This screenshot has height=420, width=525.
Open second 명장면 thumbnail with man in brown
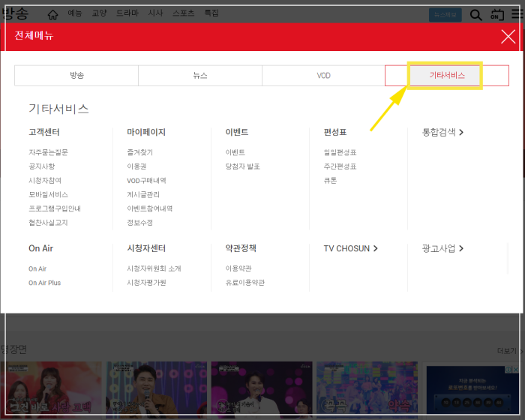tap(156, 390)
